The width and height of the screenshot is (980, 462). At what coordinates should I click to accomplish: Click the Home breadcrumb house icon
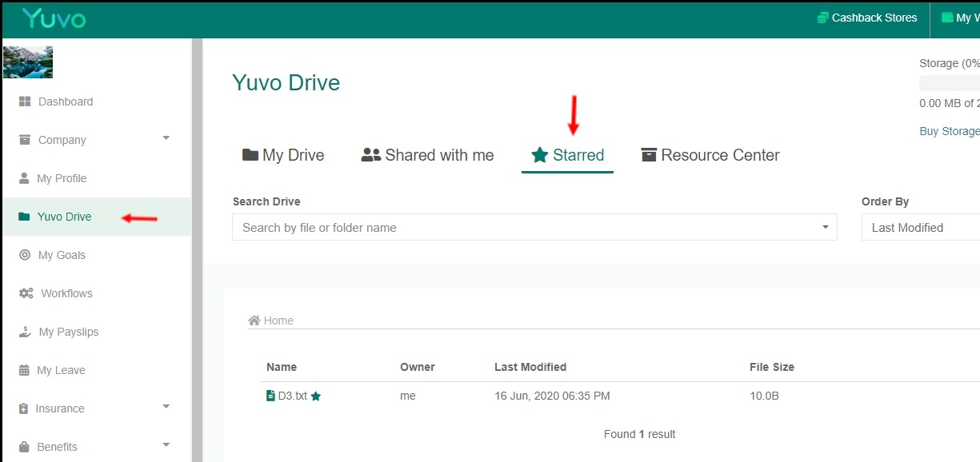point(254,321)
